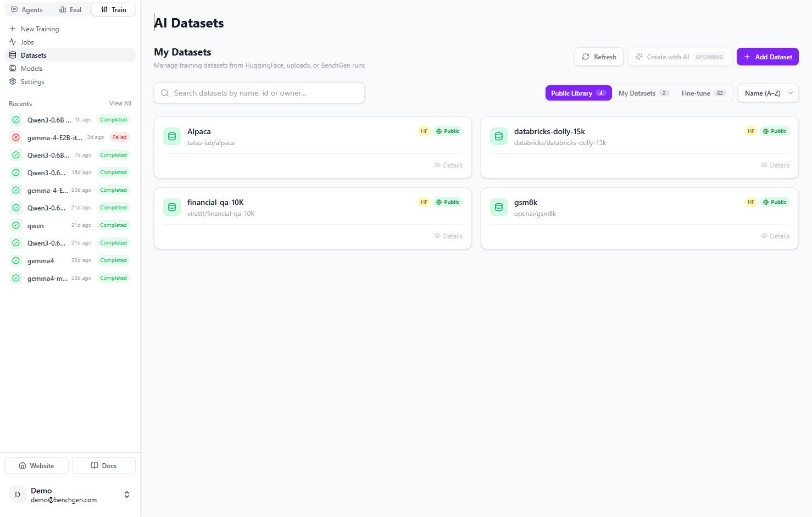Viewport: 812px width, 517px height.
Task: View Details of the databricks-dolly-15k dataset
Action: point(775,165)
